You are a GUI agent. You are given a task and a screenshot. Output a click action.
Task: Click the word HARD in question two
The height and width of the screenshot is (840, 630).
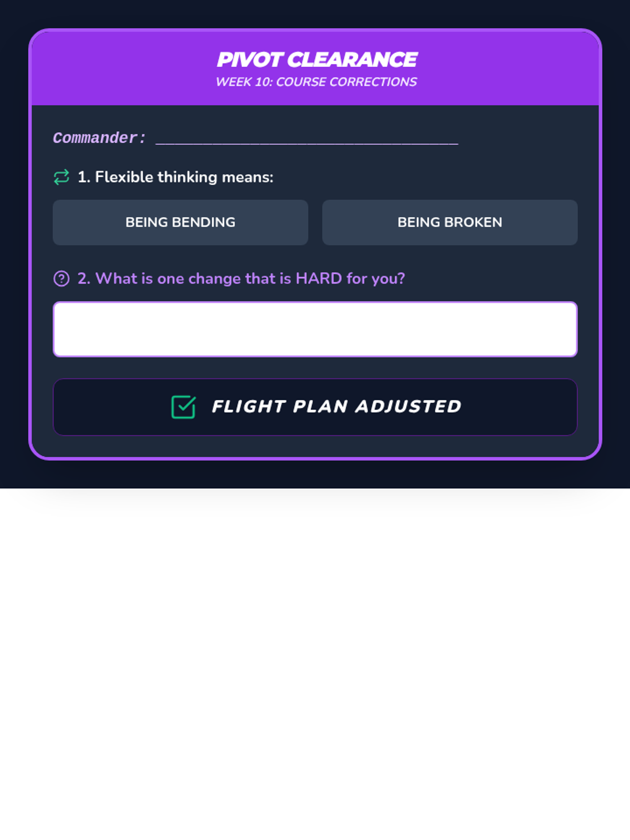[319, 278]
